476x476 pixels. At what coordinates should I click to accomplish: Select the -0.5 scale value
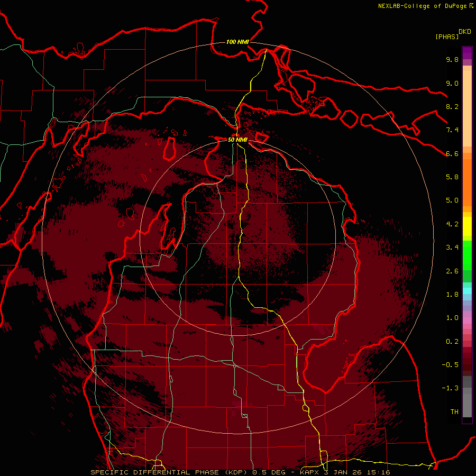tap(450, 365)
